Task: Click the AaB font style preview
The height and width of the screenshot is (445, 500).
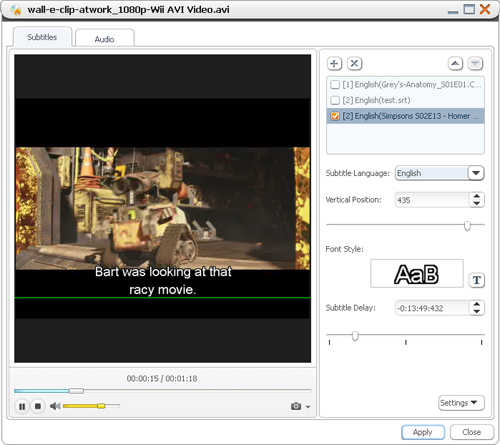Action: (x=417, y=274)
